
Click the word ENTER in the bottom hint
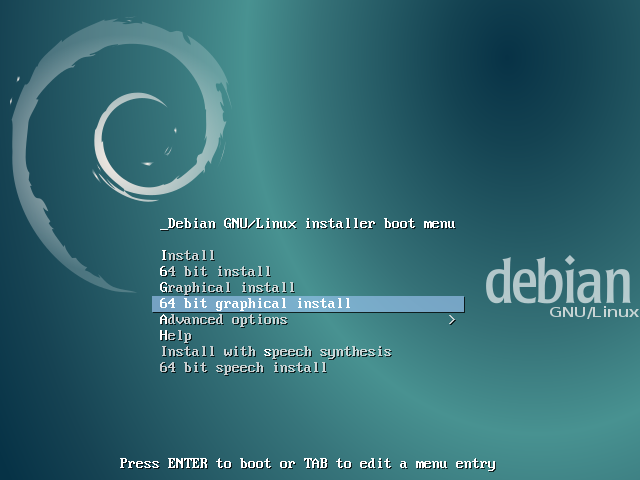pos(187,464)
